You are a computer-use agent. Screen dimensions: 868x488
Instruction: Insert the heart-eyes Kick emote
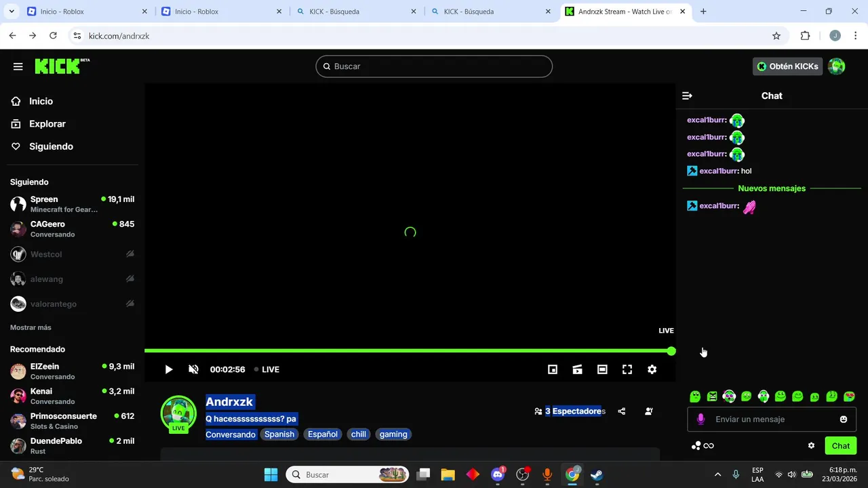point(849,396)
